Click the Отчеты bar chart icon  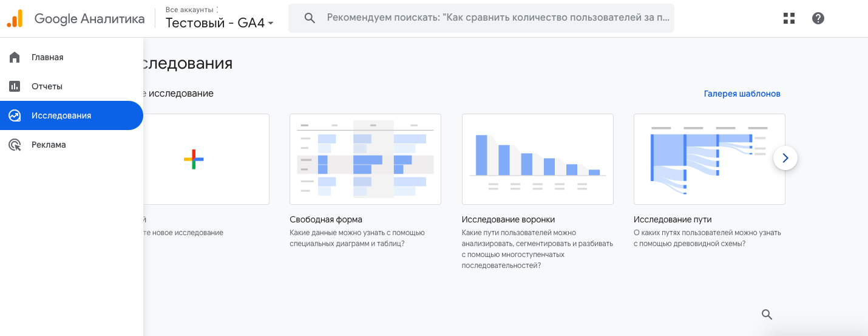[x=15, y=86]
